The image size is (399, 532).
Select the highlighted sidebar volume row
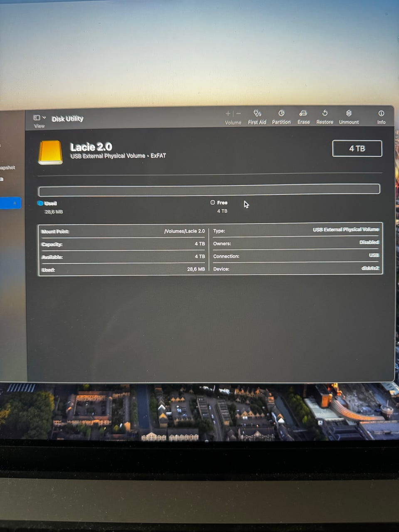pos(10,203)
